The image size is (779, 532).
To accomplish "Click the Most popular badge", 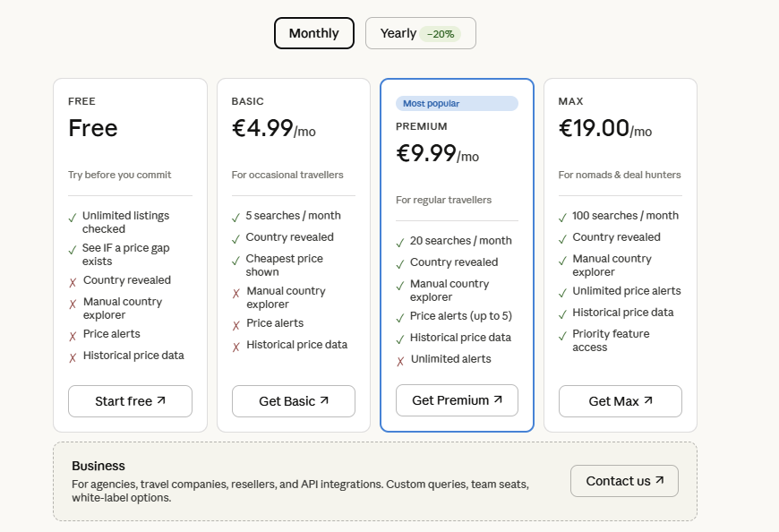I will tap(457, 104).
